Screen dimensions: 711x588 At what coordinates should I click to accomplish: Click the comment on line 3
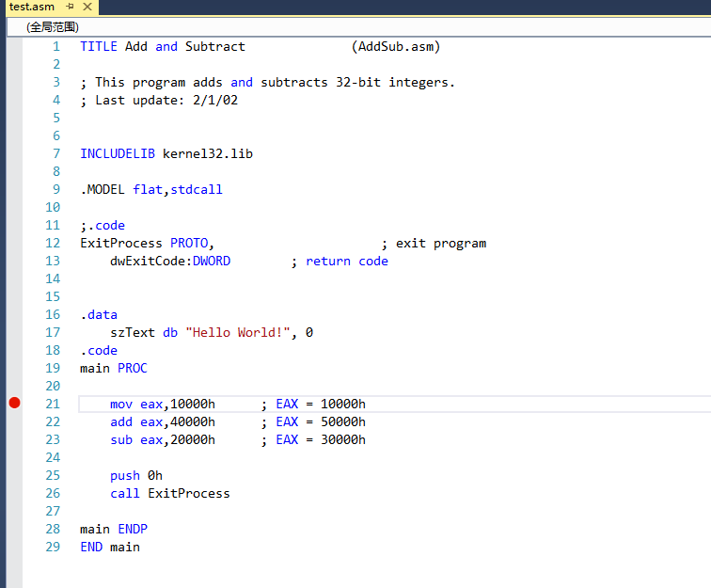[x=267, y=83]
